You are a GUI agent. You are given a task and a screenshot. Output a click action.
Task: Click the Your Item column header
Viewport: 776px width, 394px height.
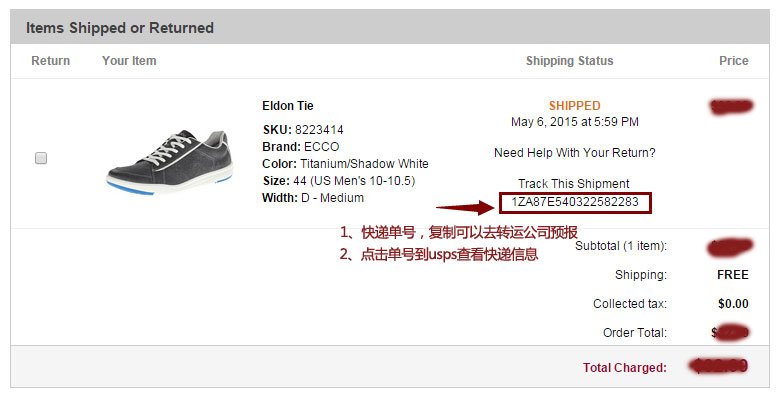(129, 61)
